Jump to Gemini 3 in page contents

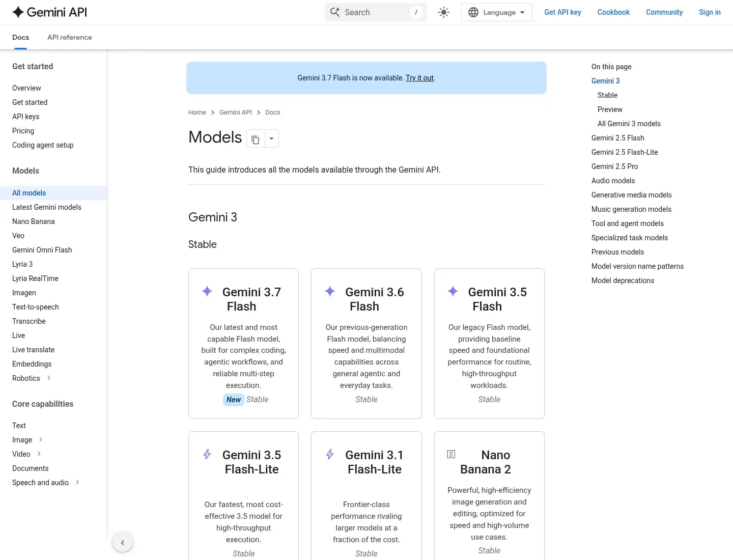point(605,81)
